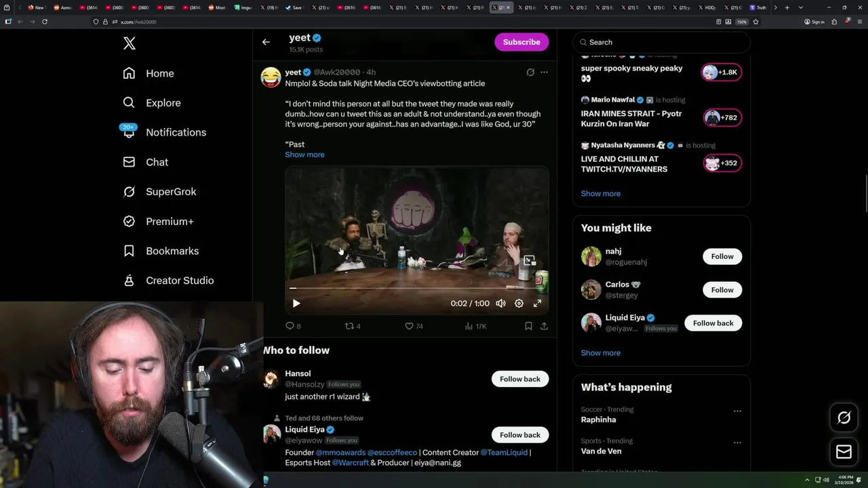This screenshot has width=868, height=488.
Task: Open the Raphinha trending topic
Action: (598, 420)
